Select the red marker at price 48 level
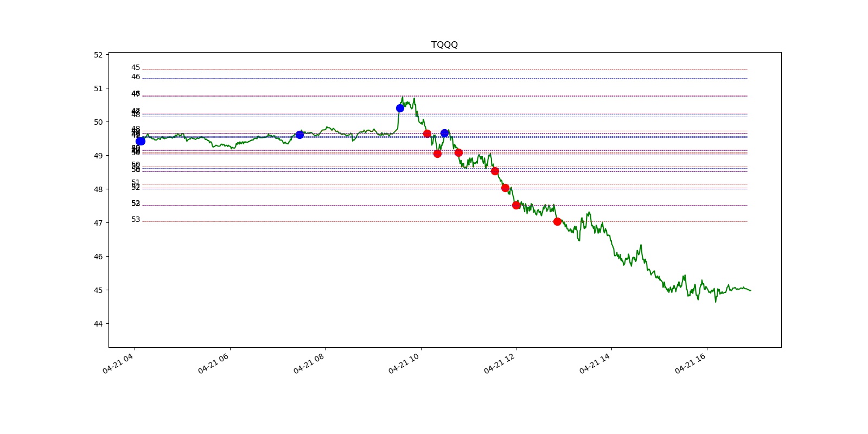Viewport: 868px width, 434px height. (x=505, y=188)
